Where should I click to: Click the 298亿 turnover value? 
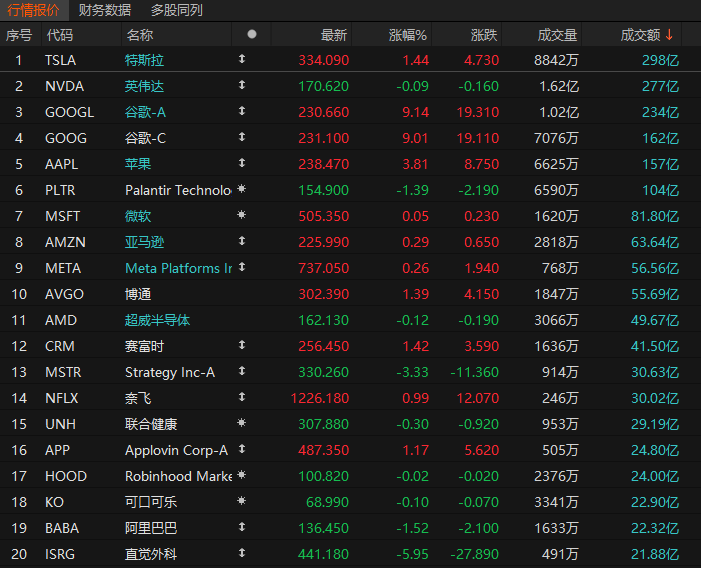click(x=660, y=60)
